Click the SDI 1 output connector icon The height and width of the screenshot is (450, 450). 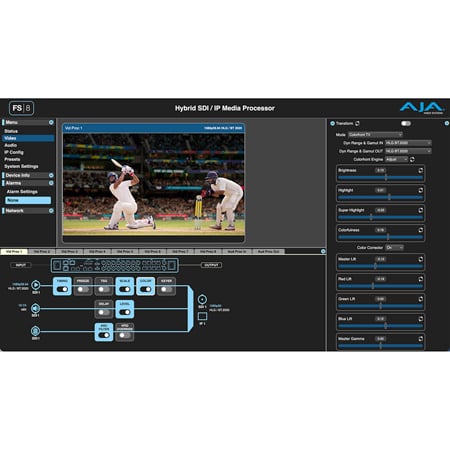click(202, 299)
